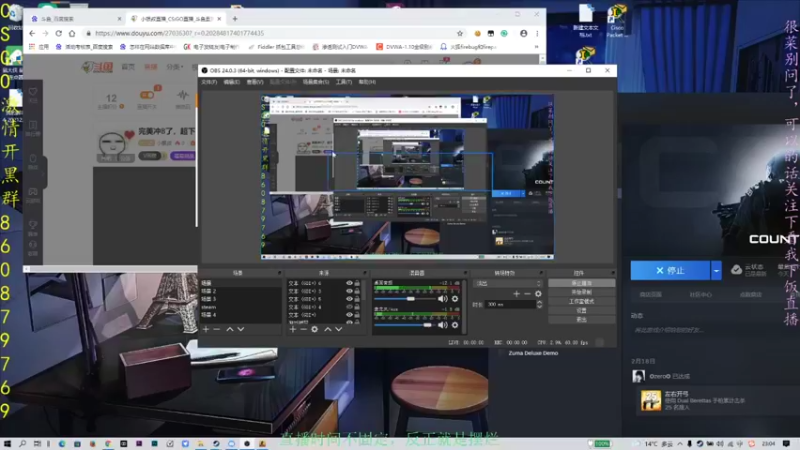
Task: Open microphone/Aux settings gear in mixer
Action: [x=455, y=324]
